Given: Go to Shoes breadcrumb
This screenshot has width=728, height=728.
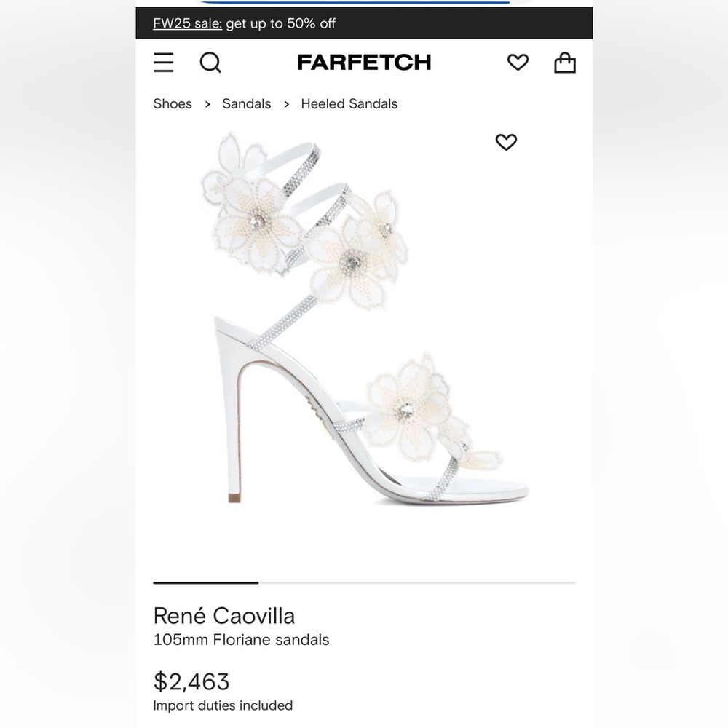Looking at the screenshot, I should pos(173,103).
